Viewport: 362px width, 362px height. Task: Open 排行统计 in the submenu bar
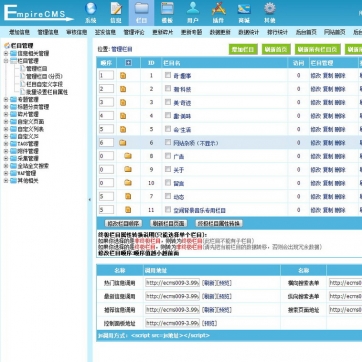[277, 32]
